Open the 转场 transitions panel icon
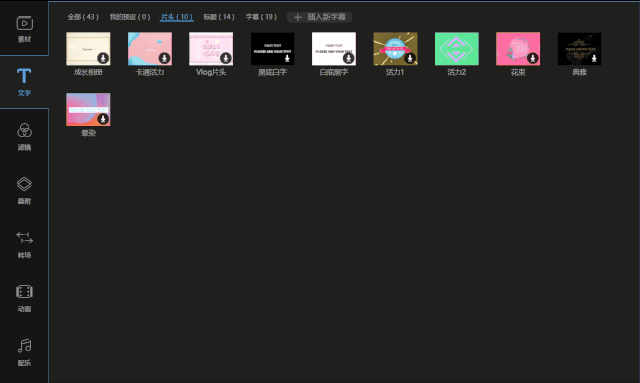The image size is (640, 383). [24, 245]
